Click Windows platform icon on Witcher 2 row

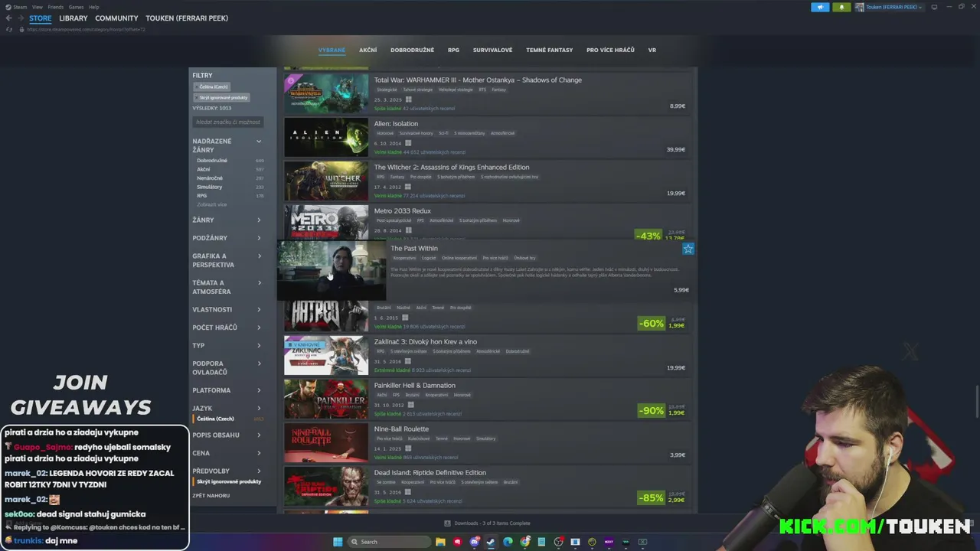click(408, 187)
